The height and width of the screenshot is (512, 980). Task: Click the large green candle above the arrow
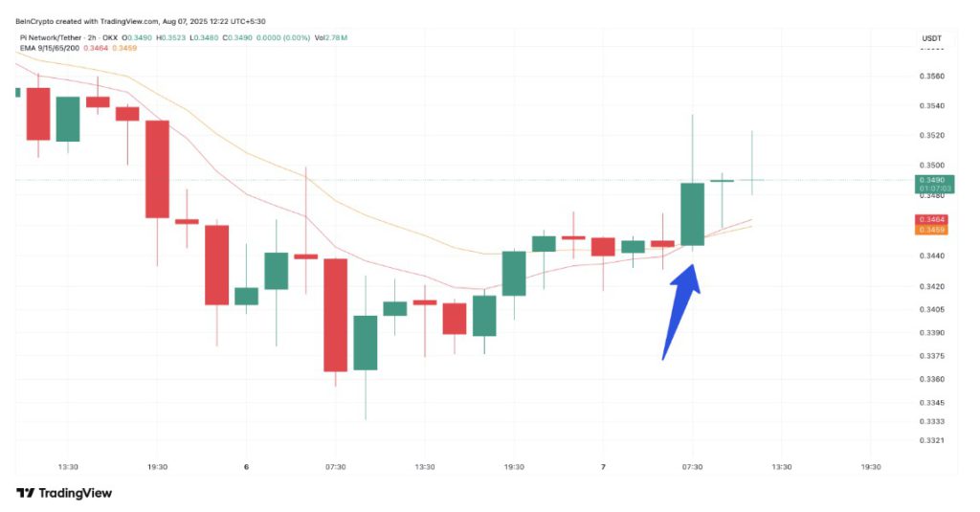[692, 213]
